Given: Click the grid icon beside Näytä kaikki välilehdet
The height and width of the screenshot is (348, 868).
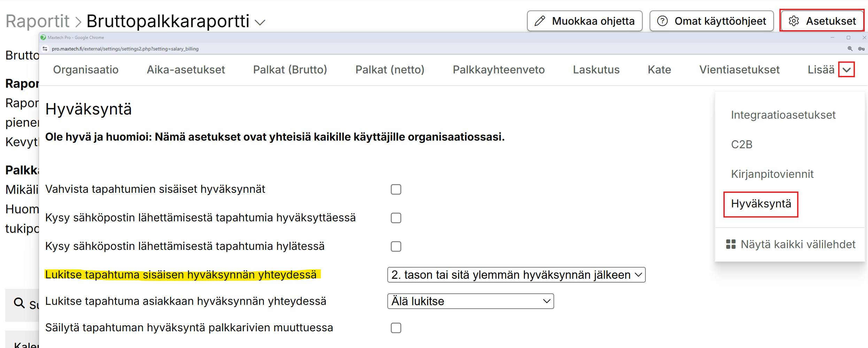Looking at the screenshot, I should (730, 244).
